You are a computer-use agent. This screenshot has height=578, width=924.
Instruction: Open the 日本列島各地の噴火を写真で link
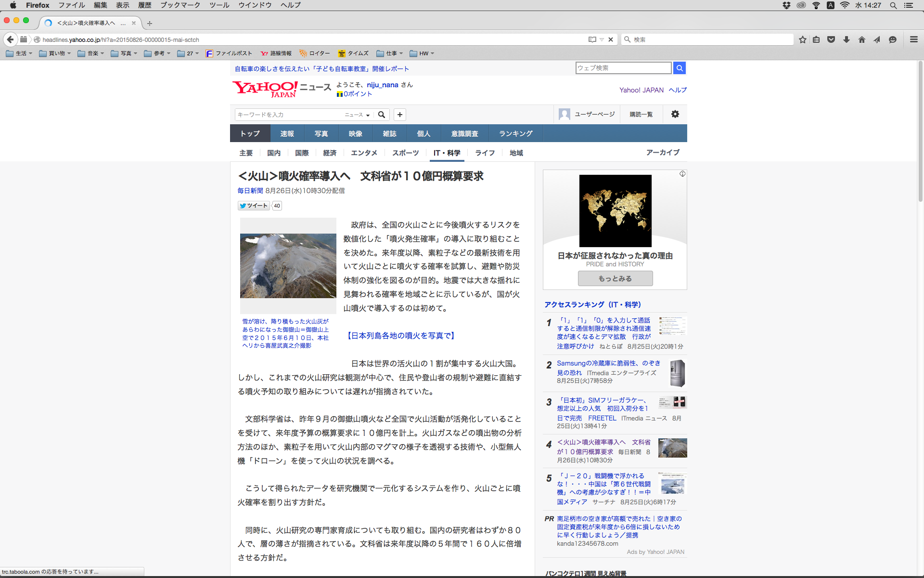400,336
